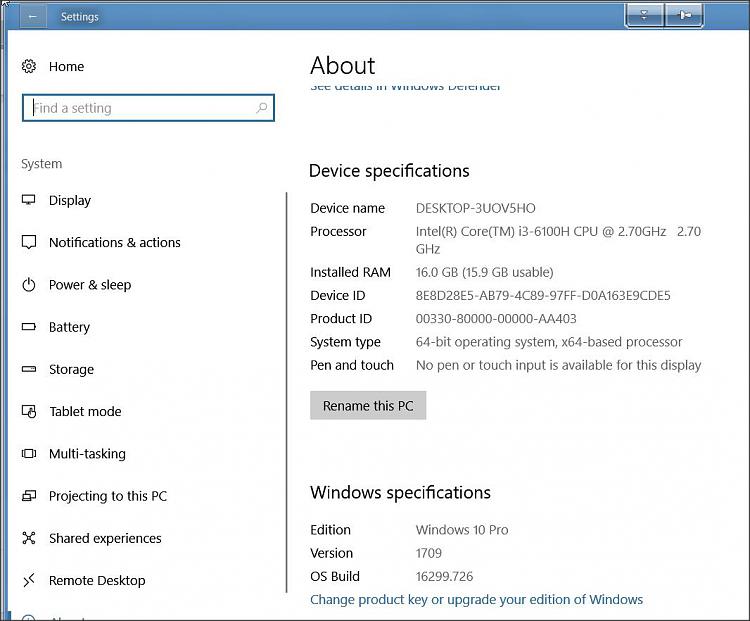The height and width of the screenshot is (621, 750).
Task: Click Change product key or upgrade link
Action: [x=476, y=599]
